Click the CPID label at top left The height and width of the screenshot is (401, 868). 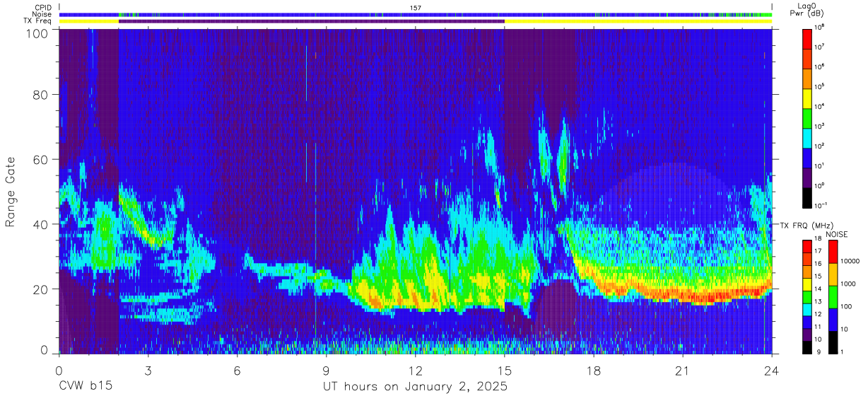(43, 8)
